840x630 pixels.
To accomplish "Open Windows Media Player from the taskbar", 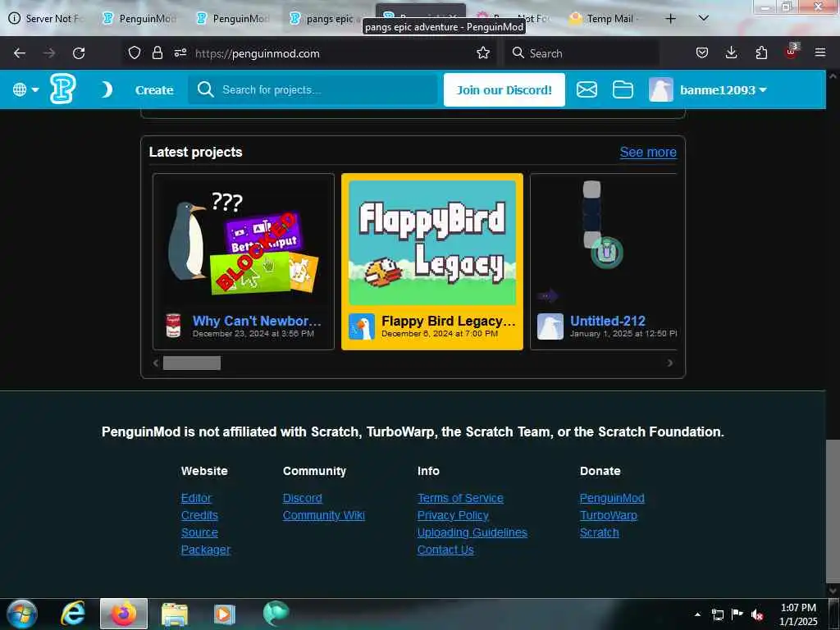I will click(x=225, y=614).
